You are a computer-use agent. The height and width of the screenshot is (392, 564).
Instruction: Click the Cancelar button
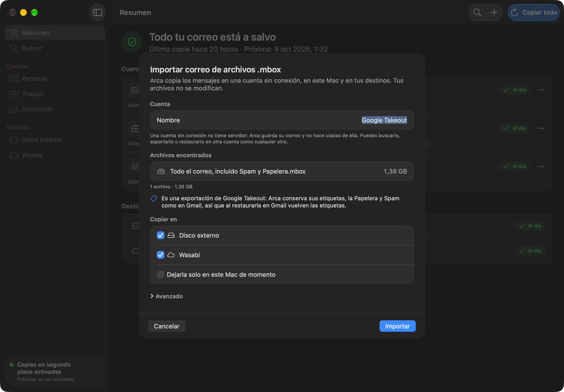coord(167,326)
